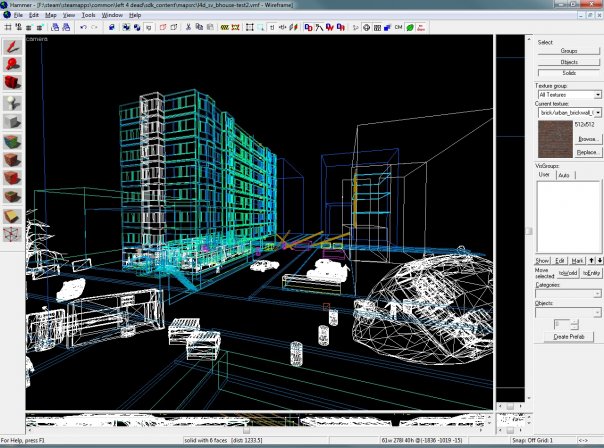604x448 pixels.
Task: Open Texture group dropdown
Action: [569, 95]
